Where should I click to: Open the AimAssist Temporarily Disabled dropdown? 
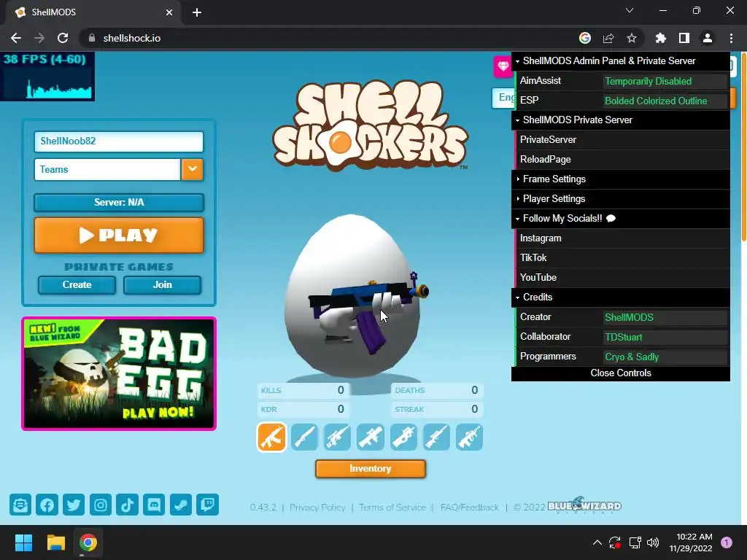click(665, 82)
